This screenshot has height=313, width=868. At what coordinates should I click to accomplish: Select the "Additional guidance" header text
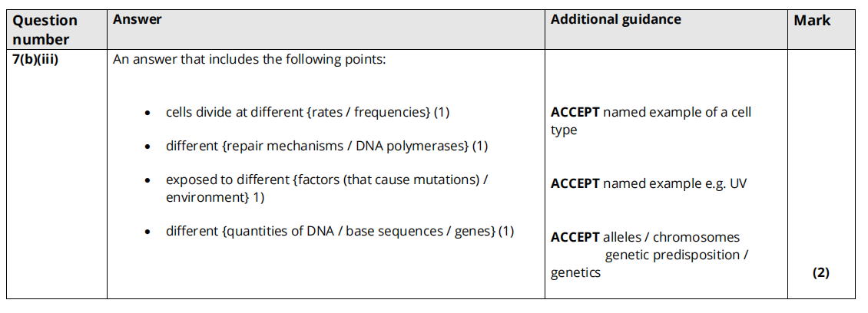[x=615, y=20]
